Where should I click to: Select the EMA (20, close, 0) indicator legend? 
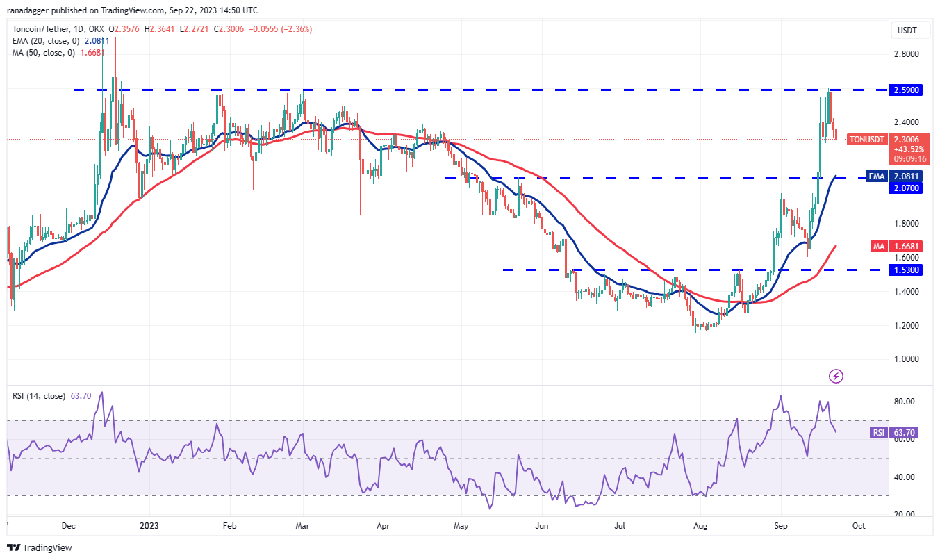[45, 42]
